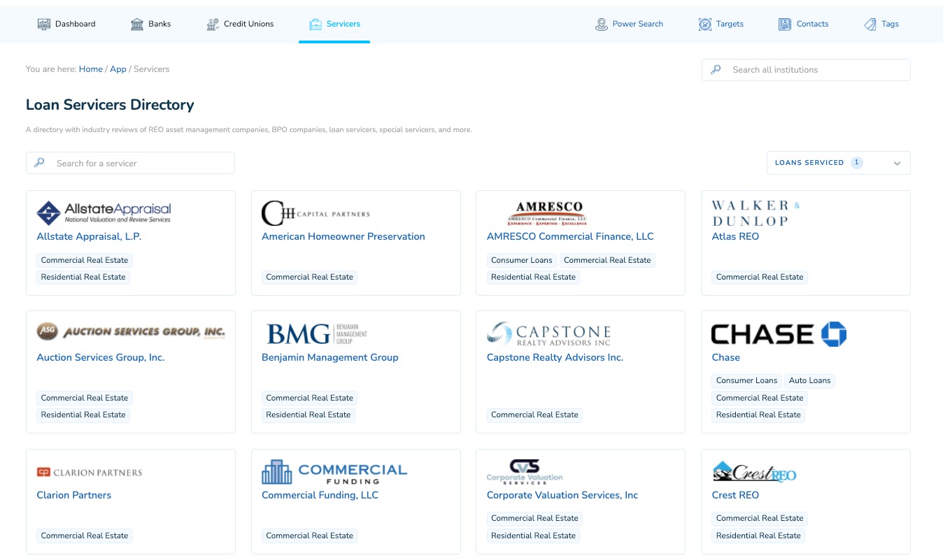Click the Credit Unions icon

[x=213, y=24]
